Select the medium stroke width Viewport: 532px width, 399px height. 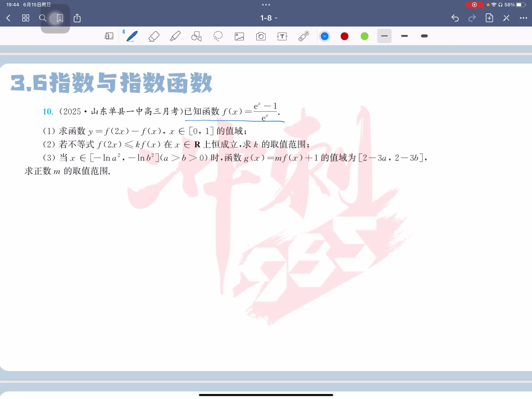(x=404, y=36)
